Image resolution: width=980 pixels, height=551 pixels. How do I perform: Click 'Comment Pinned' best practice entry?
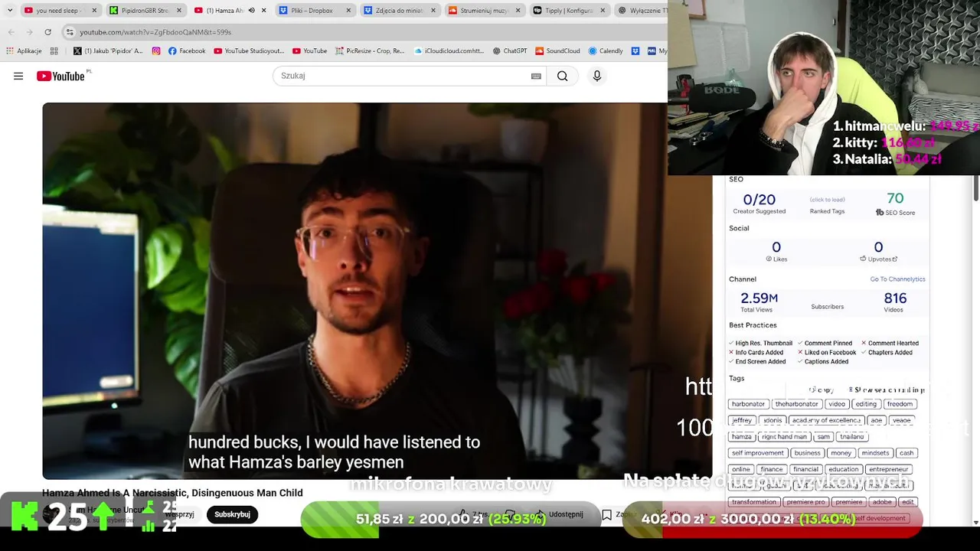tap(824, 344)
